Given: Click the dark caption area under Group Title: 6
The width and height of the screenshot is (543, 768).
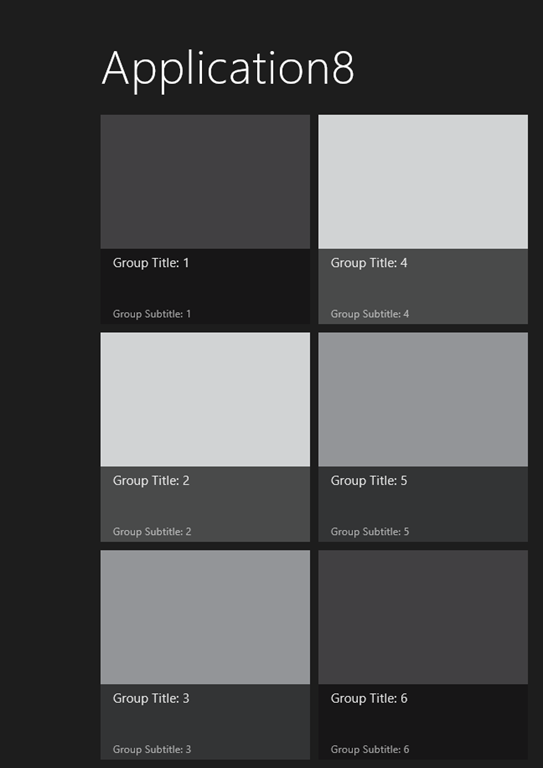Looking at the screenshot, I should [x=423, y=722].
